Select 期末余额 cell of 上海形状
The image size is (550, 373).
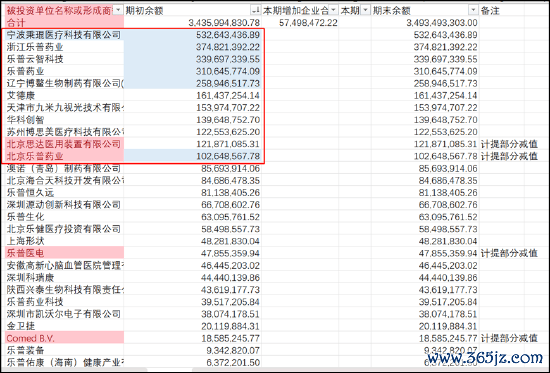pyautogui.click(x=425, y=241)
